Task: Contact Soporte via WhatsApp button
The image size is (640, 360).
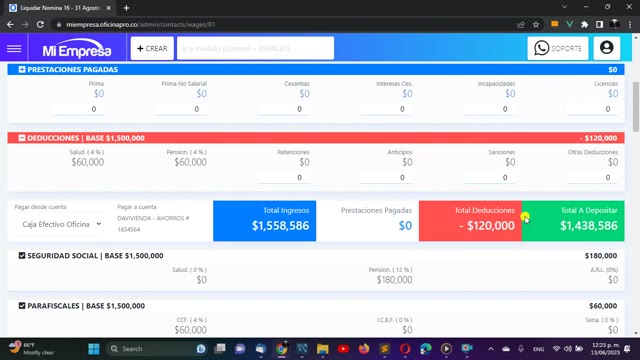Action: pyautogui.click(x=558, y=48)
